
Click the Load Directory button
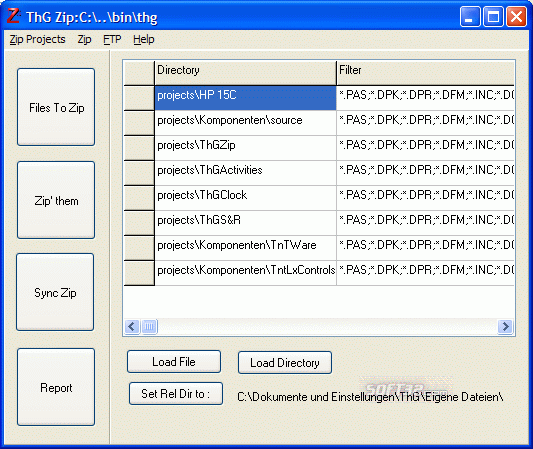pos(285,363)
